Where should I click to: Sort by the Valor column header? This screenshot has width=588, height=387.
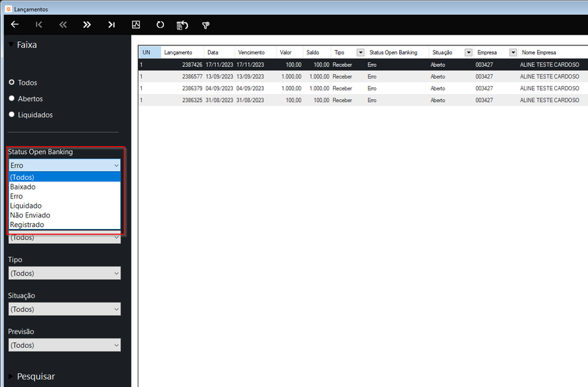pos(290,52)
